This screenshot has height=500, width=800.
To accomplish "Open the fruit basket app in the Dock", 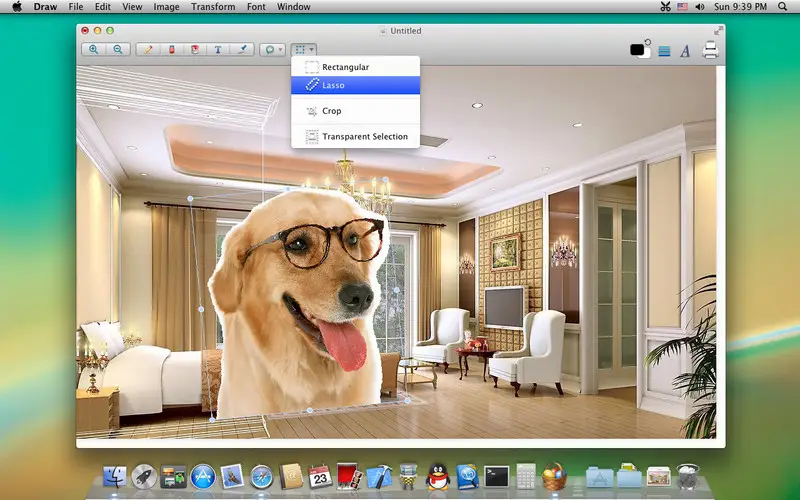I will tap(555, 477).
